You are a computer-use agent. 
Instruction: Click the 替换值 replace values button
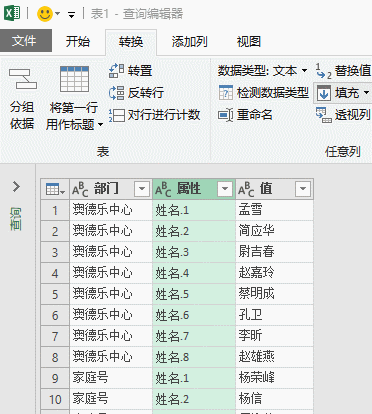pyautogui.click(x=343, y=71)
